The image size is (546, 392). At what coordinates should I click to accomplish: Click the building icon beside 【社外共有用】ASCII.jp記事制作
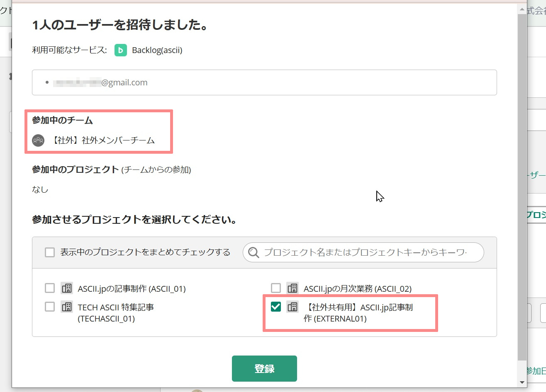click(x=292, y=307)
